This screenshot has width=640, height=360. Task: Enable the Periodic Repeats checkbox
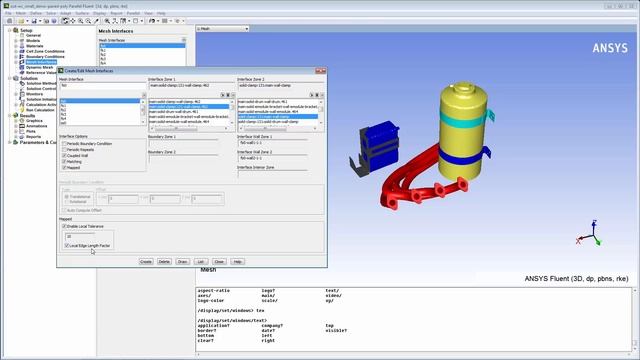click(x=64, y=150)
